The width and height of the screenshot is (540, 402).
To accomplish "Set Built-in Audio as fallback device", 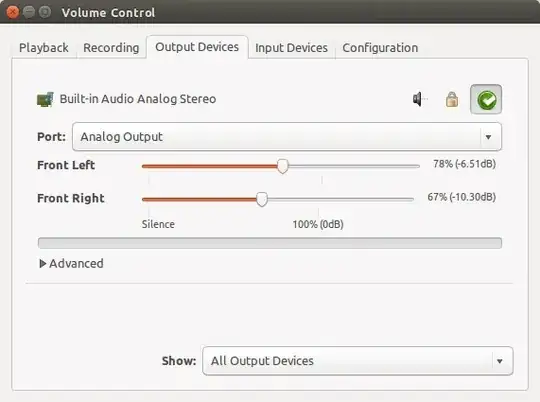I will 486,99.
